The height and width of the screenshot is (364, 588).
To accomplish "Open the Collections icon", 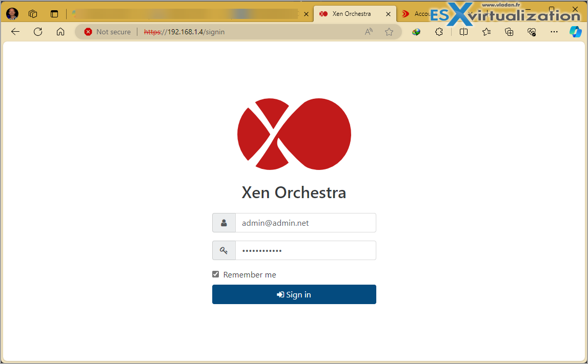I will click(x=509, y=32).
